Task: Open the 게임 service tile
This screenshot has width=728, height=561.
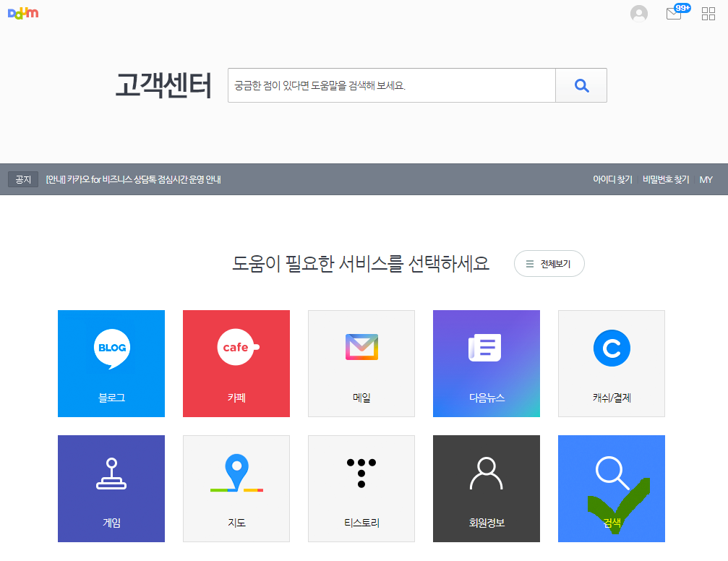Action: [x=111, y=489]
